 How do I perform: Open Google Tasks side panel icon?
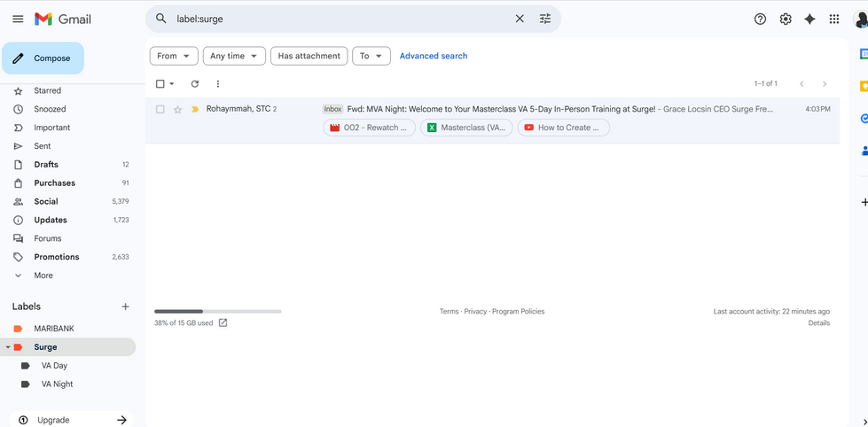864,119
